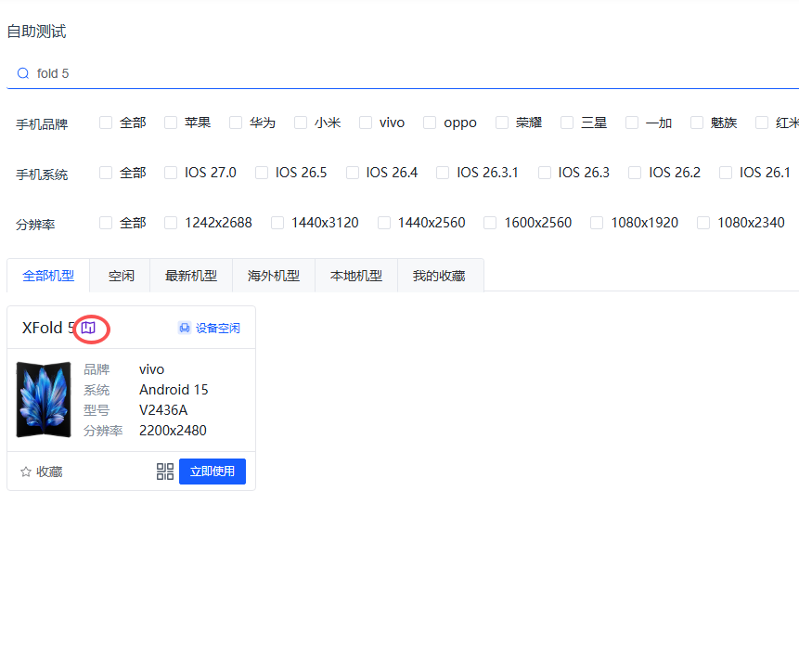Switch to the 我的收藏 tab
799x672 pixels.
(439, 276)
